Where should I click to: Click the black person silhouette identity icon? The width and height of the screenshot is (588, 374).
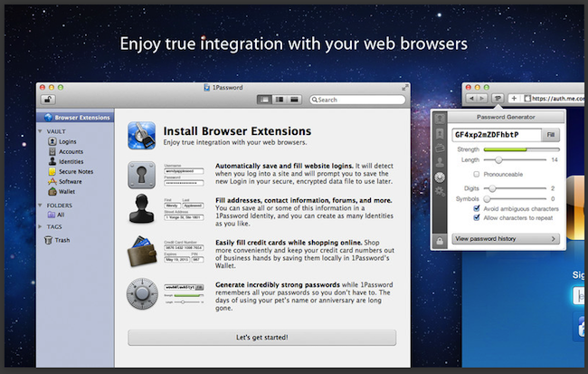(141, 209)
